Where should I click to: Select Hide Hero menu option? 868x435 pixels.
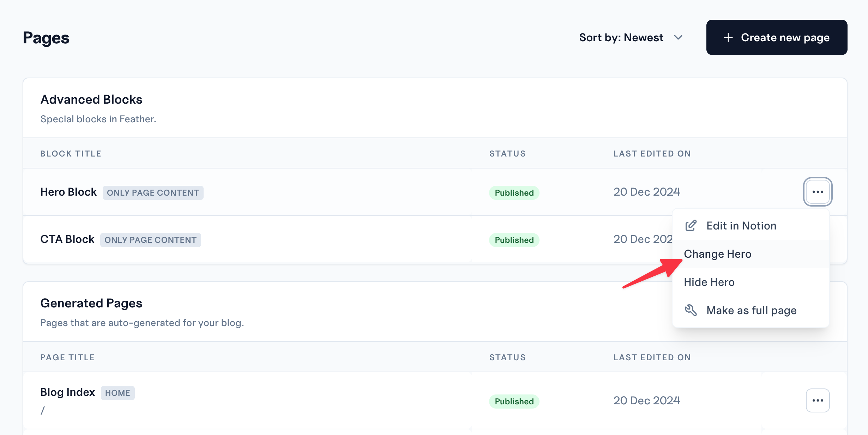[x=709, y=282]
